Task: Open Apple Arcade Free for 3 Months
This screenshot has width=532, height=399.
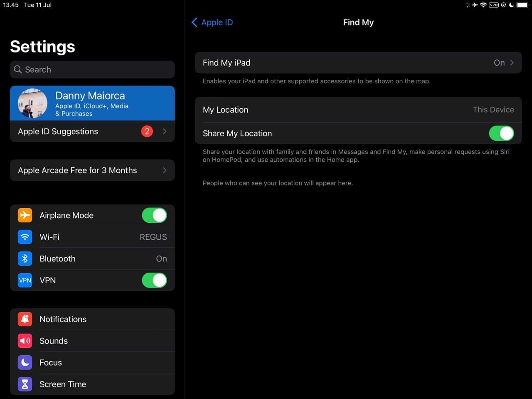Action: 92,170
